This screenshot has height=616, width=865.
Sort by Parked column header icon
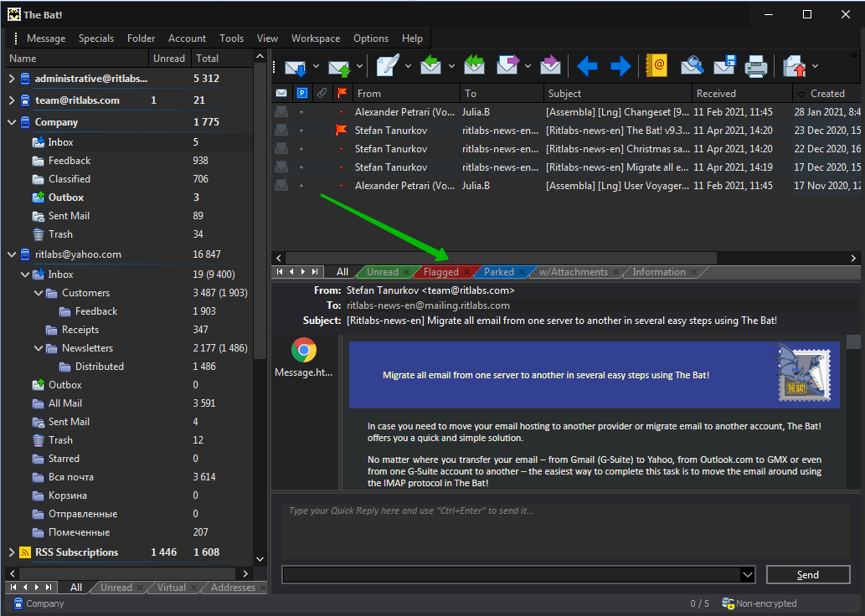(x=301, y=93)
